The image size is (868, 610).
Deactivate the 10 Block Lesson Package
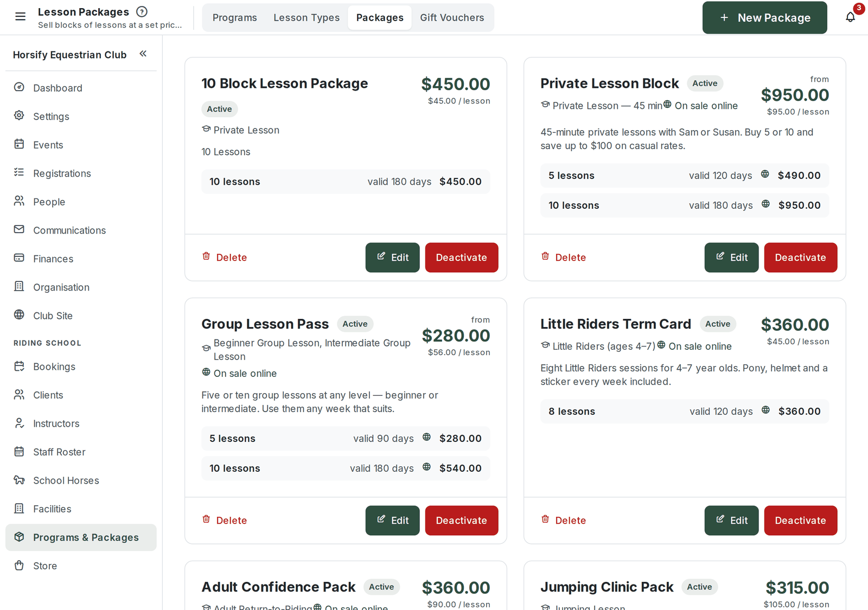click(x=462, y=258)
